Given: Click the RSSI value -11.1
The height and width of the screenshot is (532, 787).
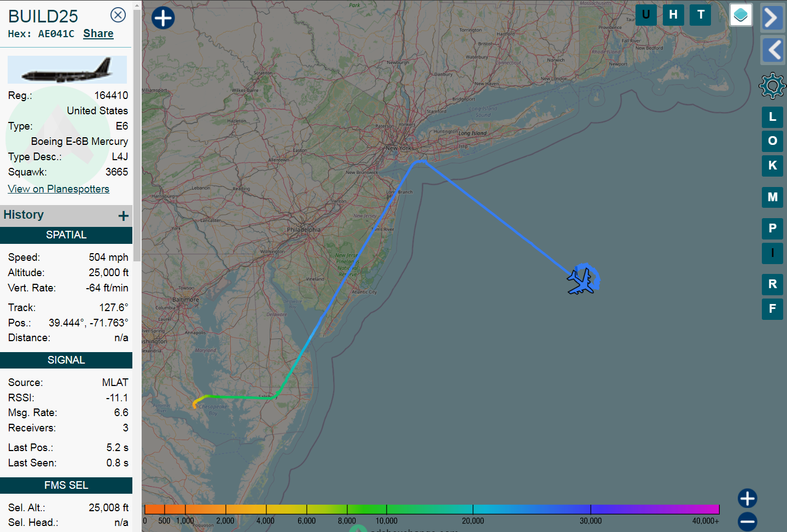Looking at the screenshot, I should point(117,398).
